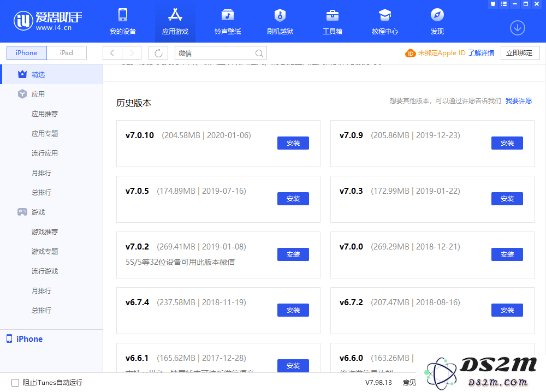
Task: Install version v7.0.0
Action: pos(507,254)
